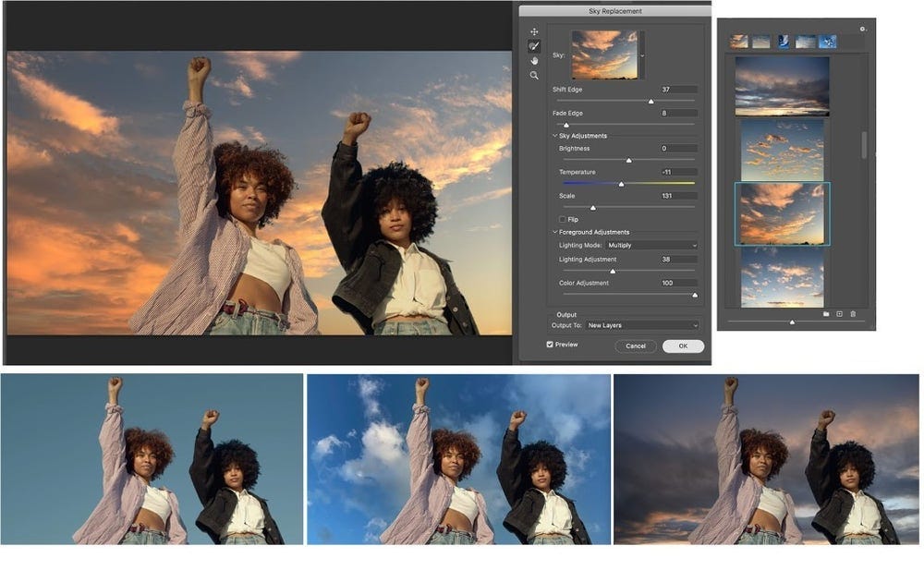Click the create new sky icon
Image resolution: width=924 pixels, height=570 pixels.
839,314
